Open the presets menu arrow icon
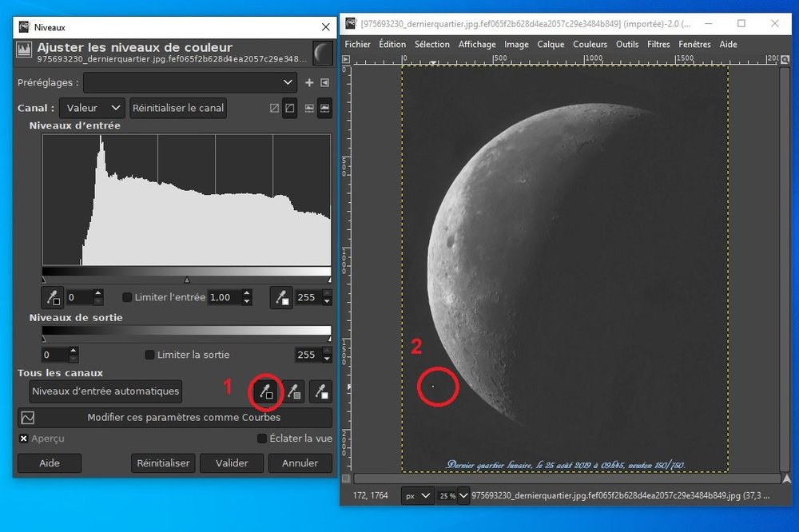The width and height of the screenshot is (799, 532). [324, 82]
